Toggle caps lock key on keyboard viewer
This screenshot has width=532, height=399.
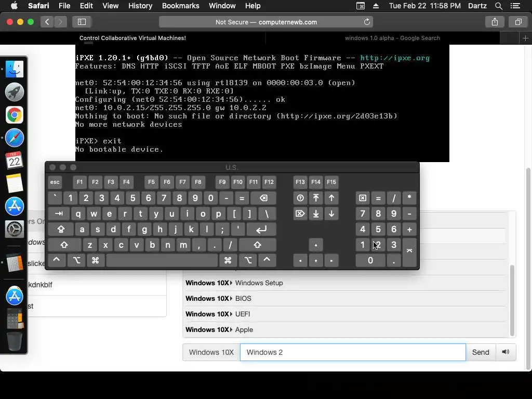point(61,230)
